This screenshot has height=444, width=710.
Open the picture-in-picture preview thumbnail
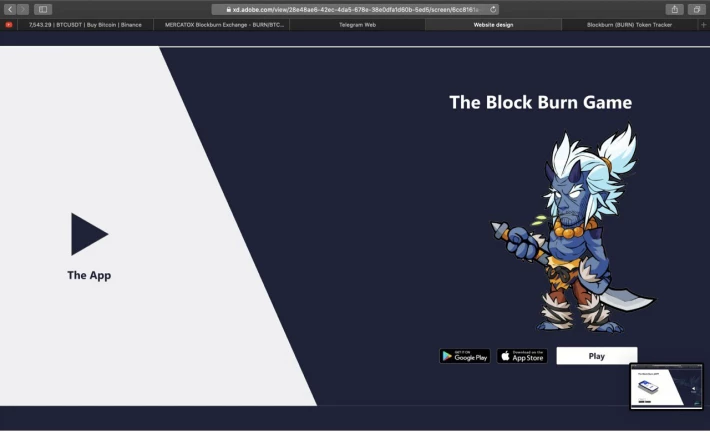coord(667,387)
